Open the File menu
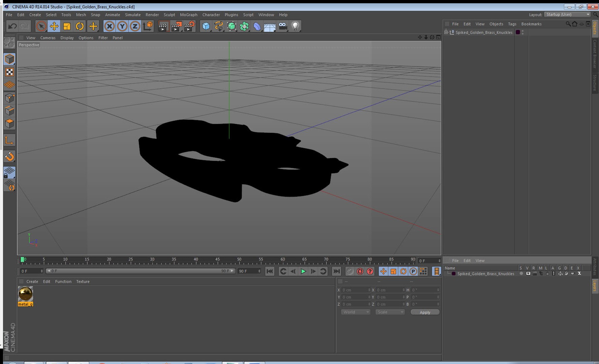 (x=9, y=14)
